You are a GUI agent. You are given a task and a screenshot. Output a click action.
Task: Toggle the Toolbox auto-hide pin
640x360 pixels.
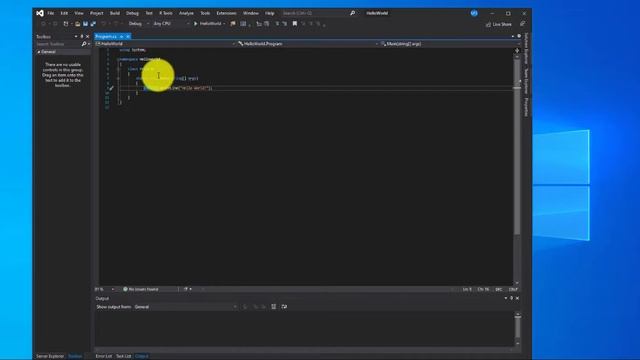(82, 36)
